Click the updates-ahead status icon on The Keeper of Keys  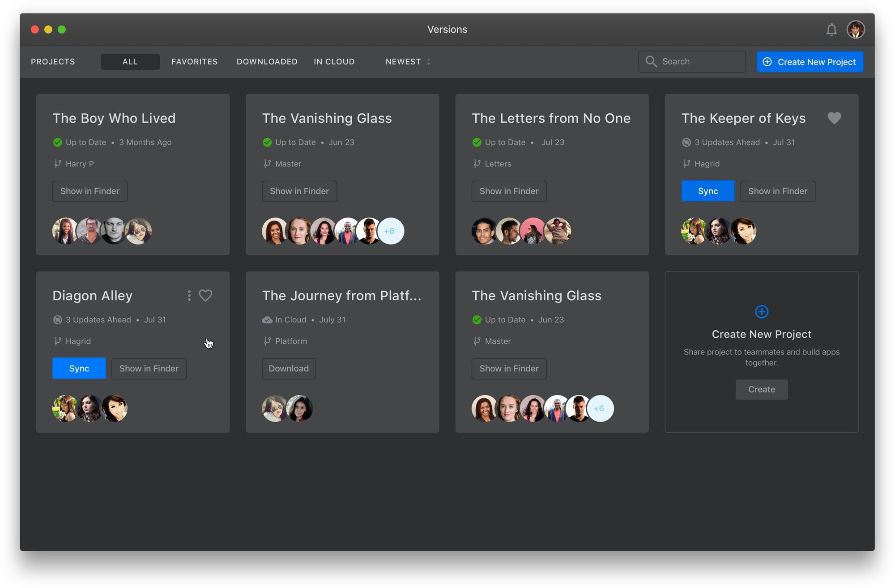click(x=686, y=142)
